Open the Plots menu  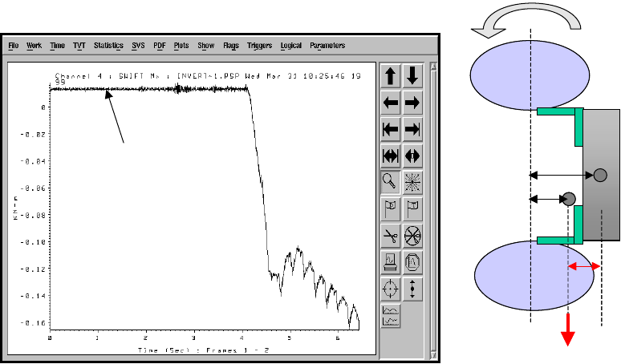coord(181,46)
